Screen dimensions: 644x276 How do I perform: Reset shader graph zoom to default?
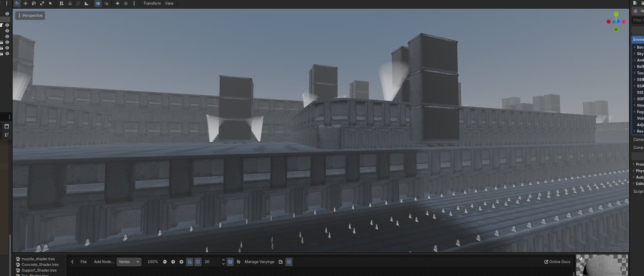(x=173, y=262)
